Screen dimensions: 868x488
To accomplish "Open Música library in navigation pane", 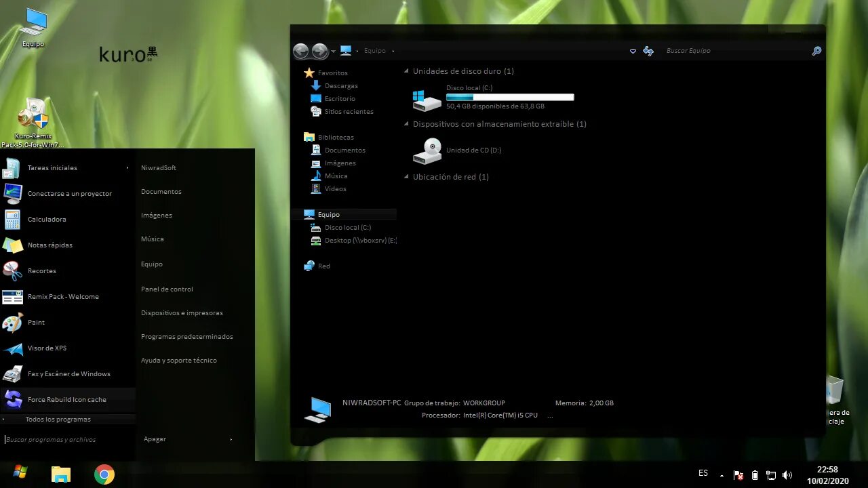I will click(x=336, y=176).
